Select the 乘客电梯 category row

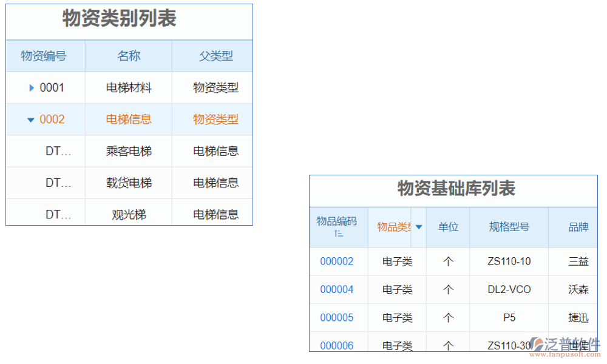click(128, 150)
